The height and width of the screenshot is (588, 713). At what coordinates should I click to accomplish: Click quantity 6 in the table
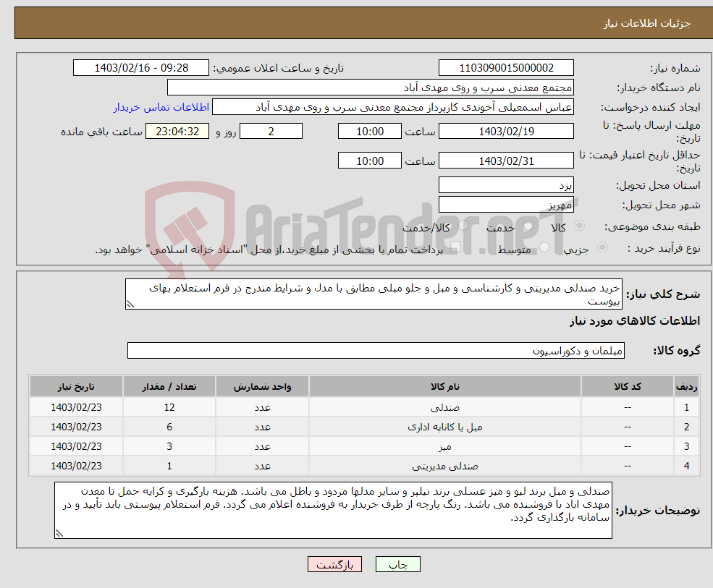169,427
